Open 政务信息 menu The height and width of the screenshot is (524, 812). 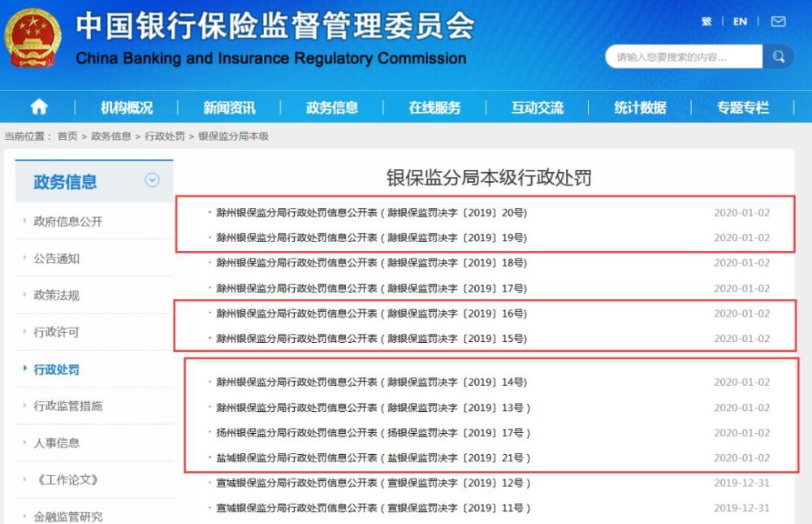point(332,108)
